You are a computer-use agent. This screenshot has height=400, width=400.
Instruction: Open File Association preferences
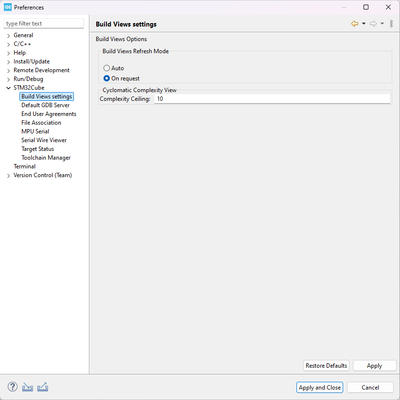[41, 123]
